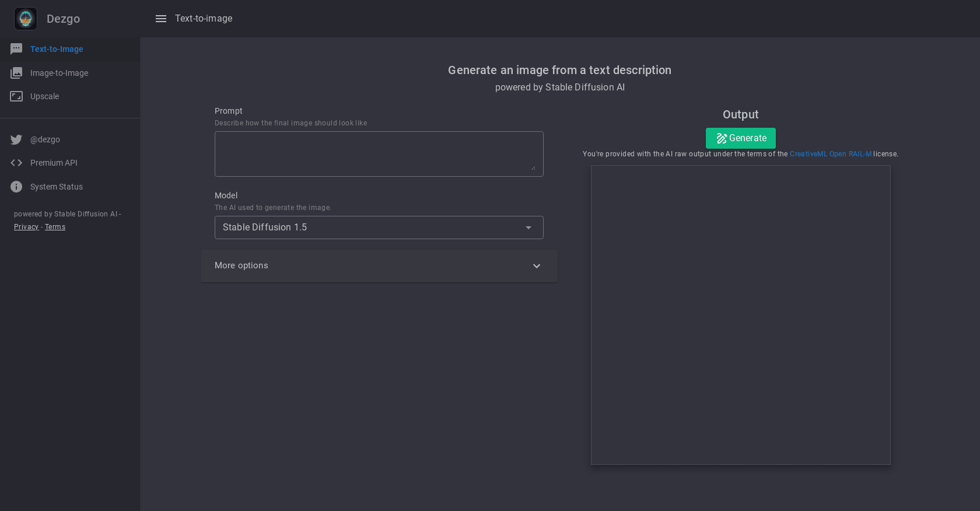The height and width of the screenshot is (511, 980).
Task: Open the @dezgo Twitter link
Action: 70,139
